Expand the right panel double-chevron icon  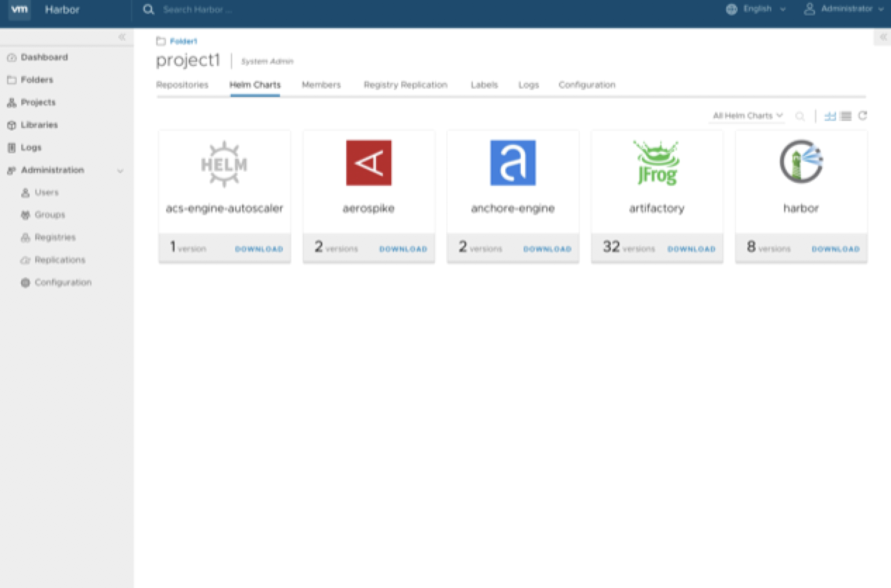[x=883, y=37]
